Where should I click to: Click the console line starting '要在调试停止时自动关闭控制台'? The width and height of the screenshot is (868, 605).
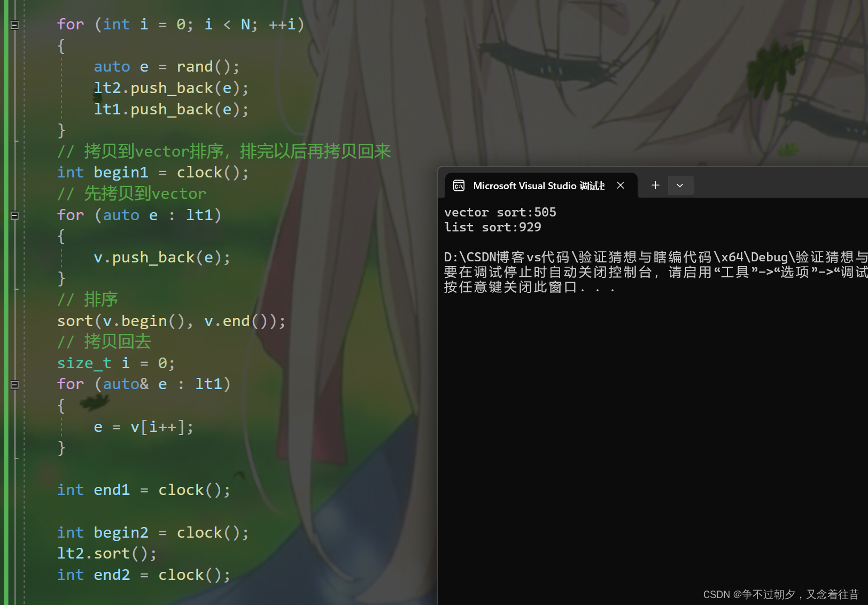656,272
